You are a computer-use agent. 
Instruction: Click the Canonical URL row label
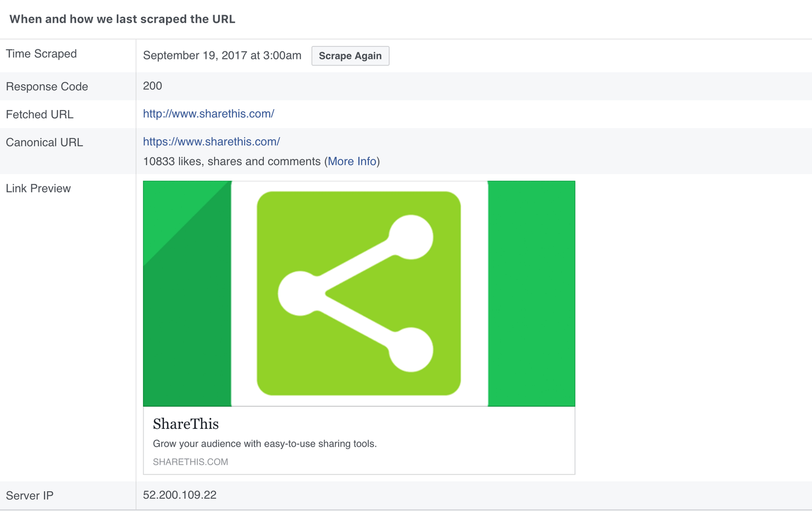pos(44,142)
